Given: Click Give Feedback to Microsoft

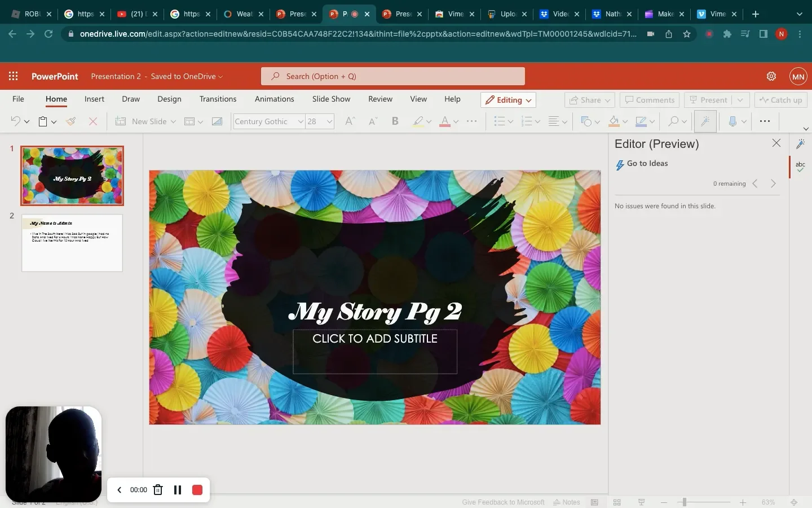Looking at the screenshot, I should click(x=503, y=502).
